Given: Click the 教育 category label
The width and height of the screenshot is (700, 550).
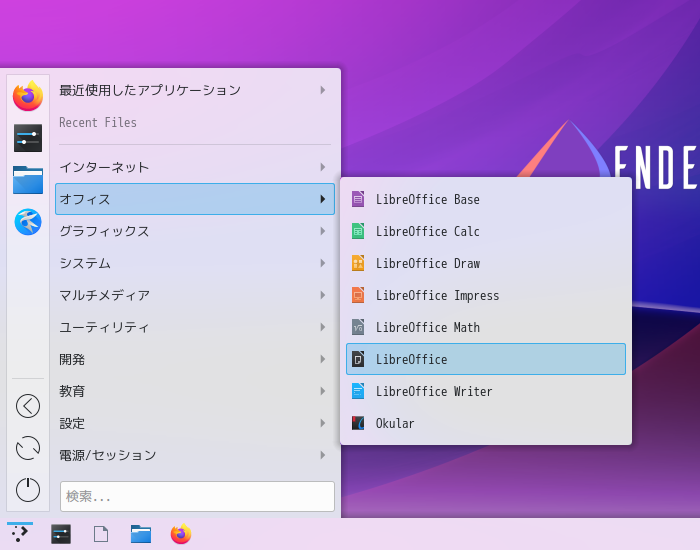Looking at the screenshot, I should 72,391.
